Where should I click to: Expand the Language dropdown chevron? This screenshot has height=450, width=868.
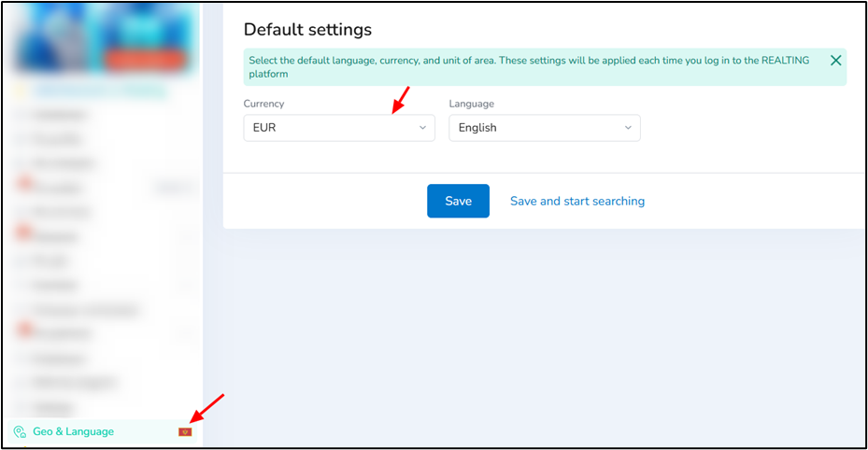tap(628, 128)
